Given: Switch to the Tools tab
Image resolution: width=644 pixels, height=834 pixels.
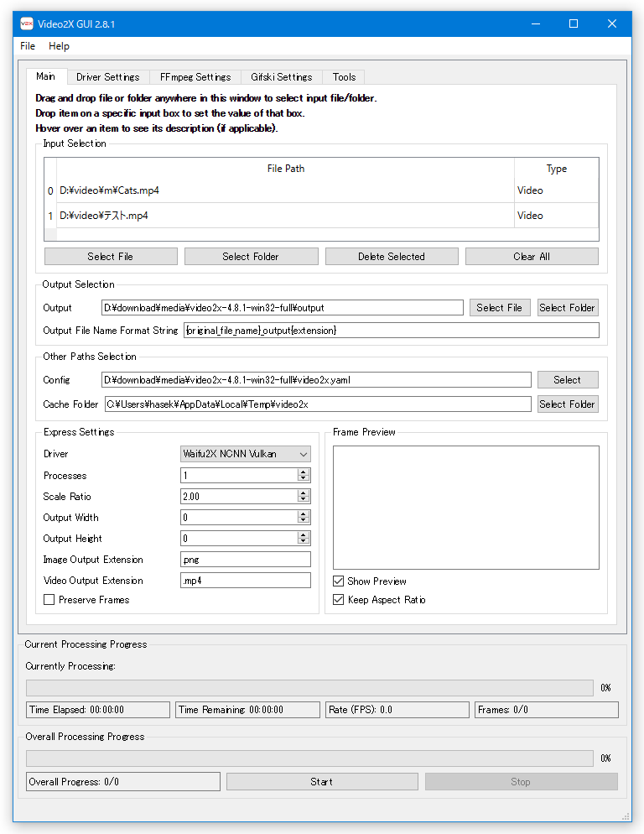Looking at the screenshot, I should point(344,77).
